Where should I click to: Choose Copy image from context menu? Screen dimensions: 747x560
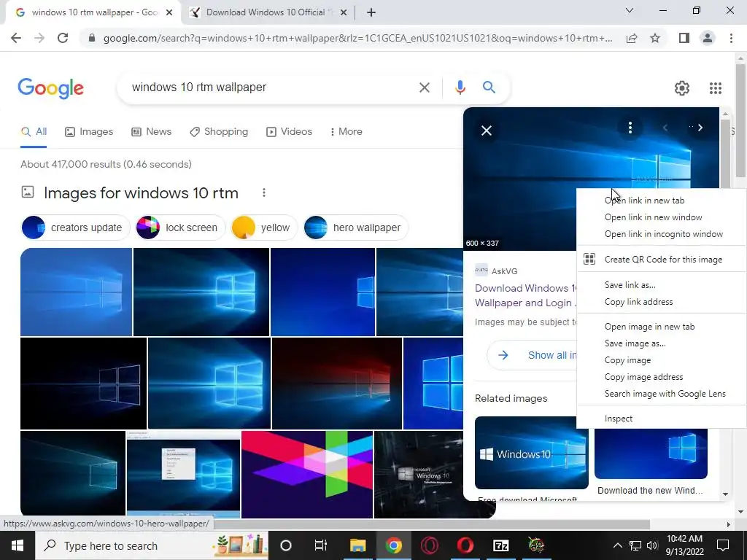click(661, 360)
